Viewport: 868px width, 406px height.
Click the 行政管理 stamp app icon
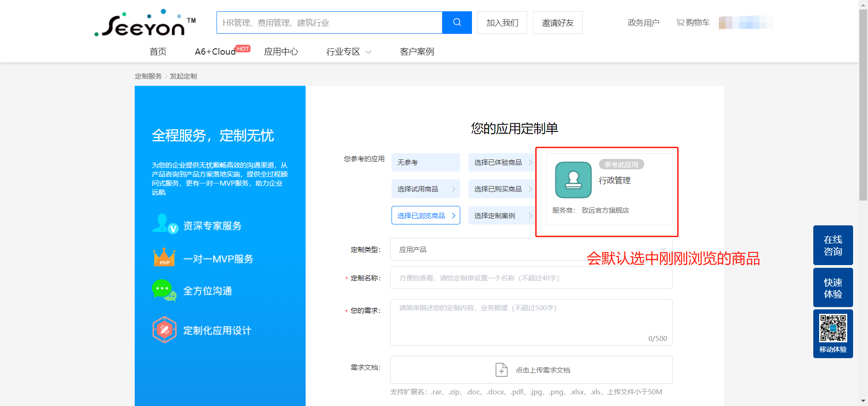point(573,180)
